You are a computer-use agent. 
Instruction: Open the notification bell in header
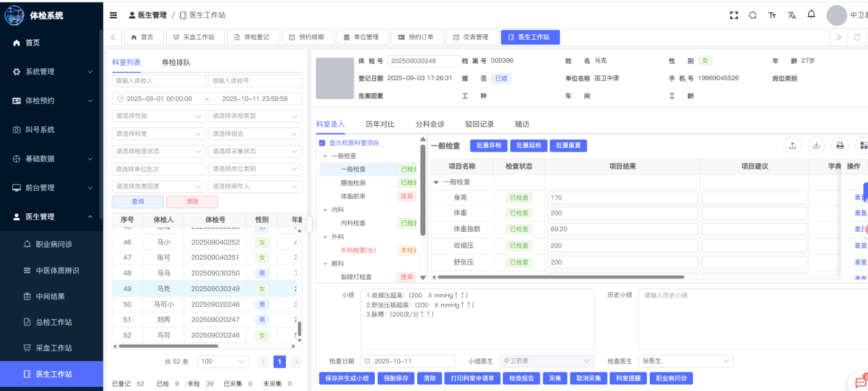click(811, 14)
